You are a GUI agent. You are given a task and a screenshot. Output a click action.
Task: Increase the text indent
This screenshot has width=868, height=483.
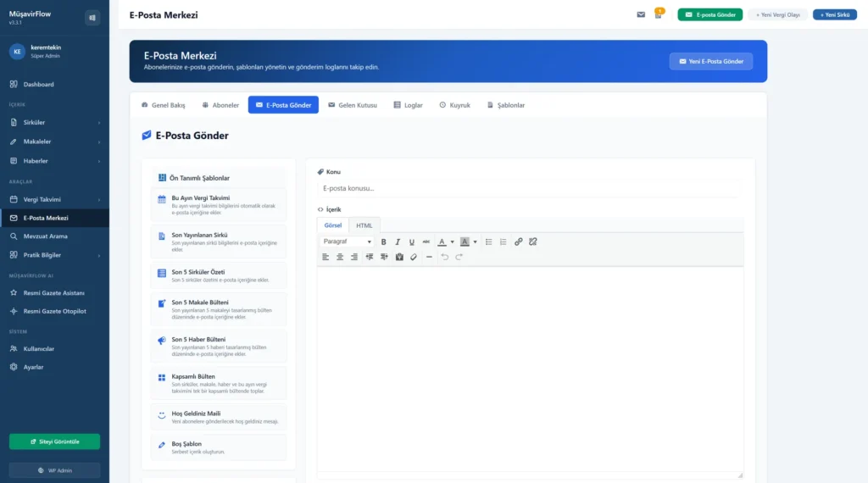point(384,257)
